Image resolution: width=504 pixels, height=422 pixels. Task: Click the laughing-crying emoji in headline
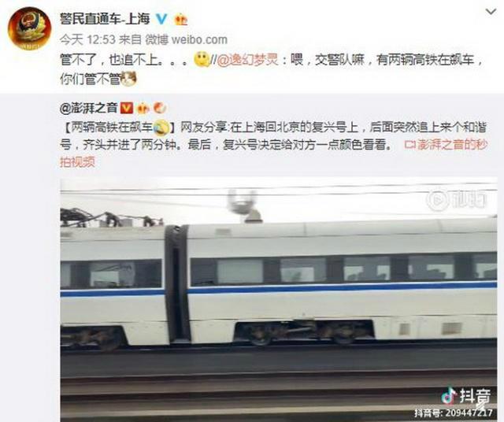coord(161,127)
